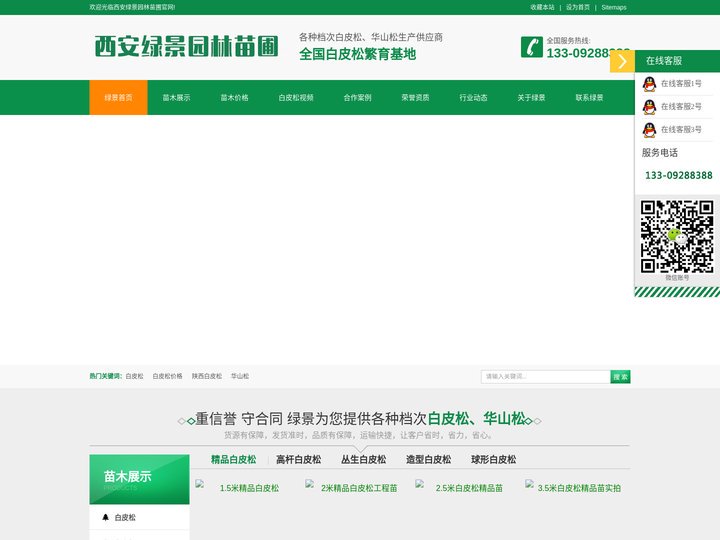Click hot keyword 陕西白皮松
This screenshot has width=720, height=540.
point(207,376)
